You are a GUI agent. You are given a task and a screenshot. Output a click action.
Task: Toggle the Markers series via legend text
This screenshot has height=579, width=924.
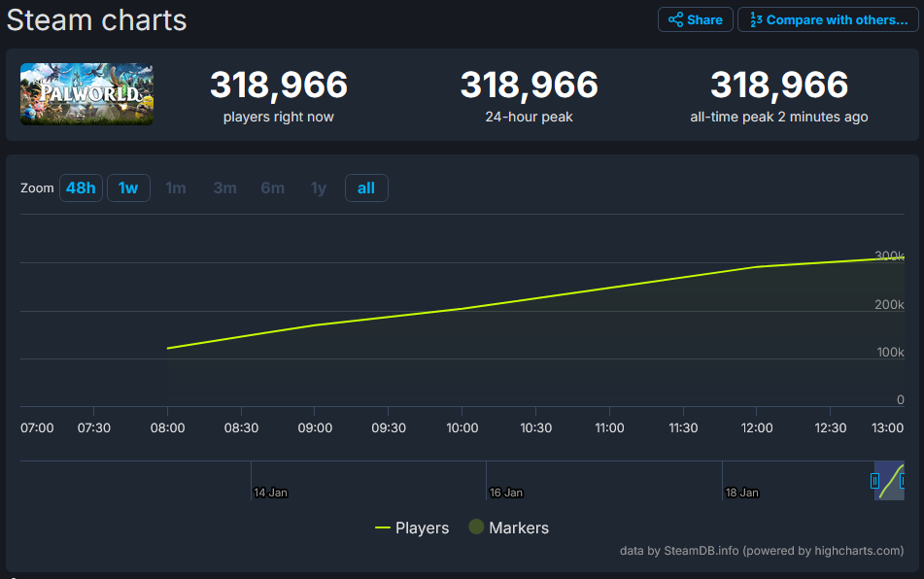[519, 528]
